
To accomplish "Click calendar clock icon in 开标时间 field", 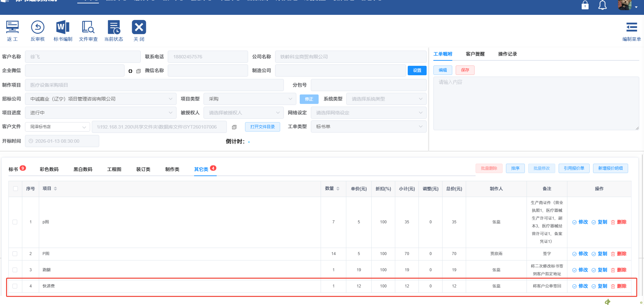I will pos(31,141).
